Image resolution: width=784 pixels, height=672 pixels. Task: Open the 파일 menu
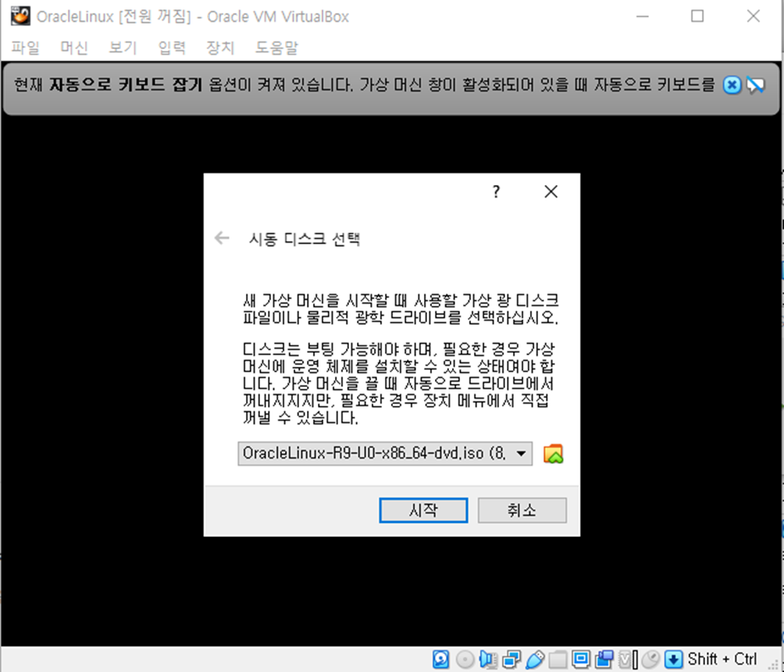26,48
